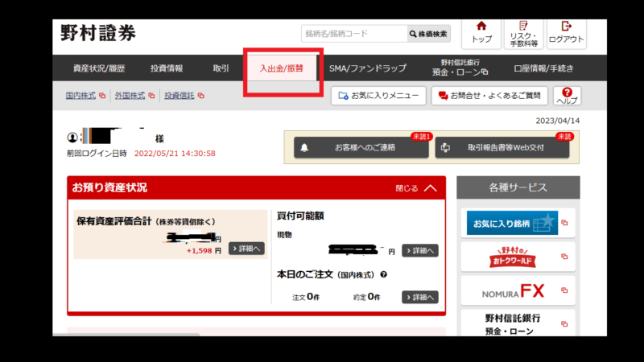Open the NOMURA FX banner
The image size is (644, 362).
click(x=513, y=290)
